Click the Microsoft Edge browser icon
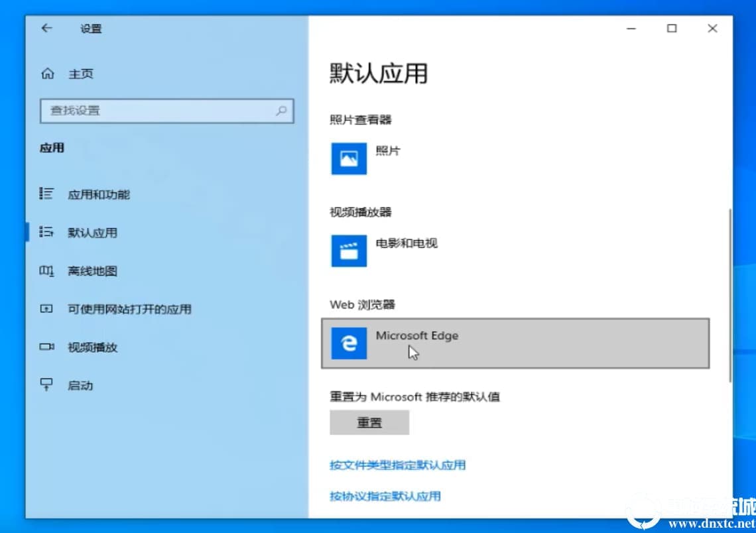 (x=349, y=343)
